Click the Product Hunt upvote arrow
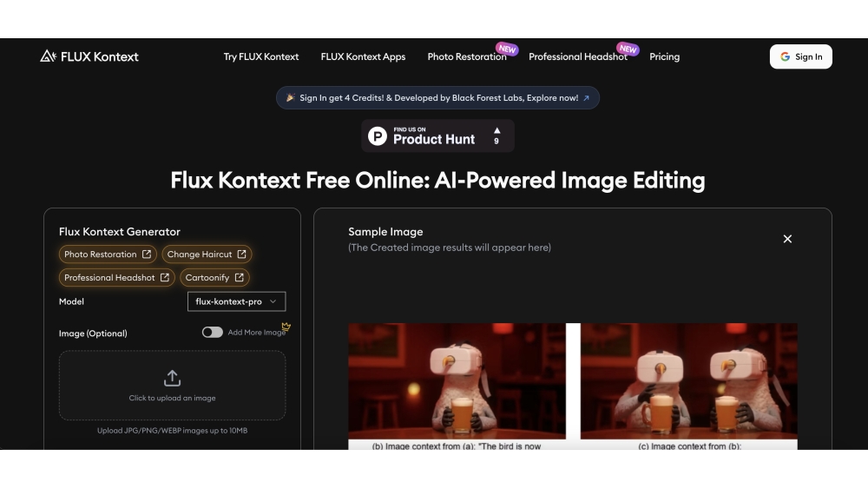 click(496, 130)
